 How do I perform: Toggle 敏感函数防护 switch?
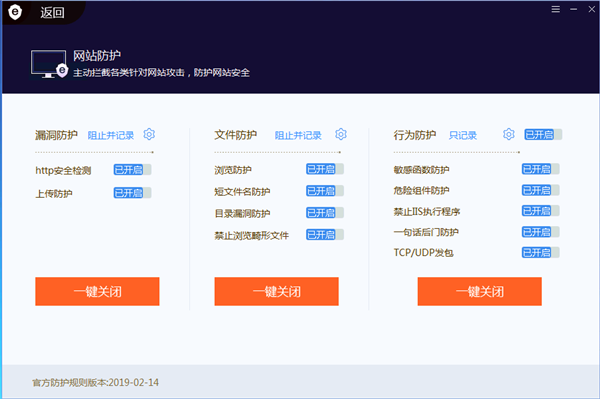click(541, 169)
